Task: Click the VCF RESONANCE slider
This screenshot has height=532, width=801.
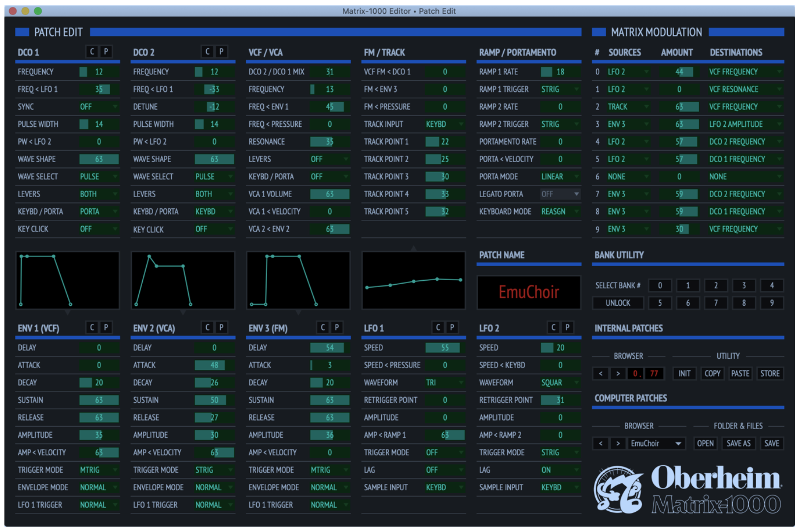Action: click(330, 142)
